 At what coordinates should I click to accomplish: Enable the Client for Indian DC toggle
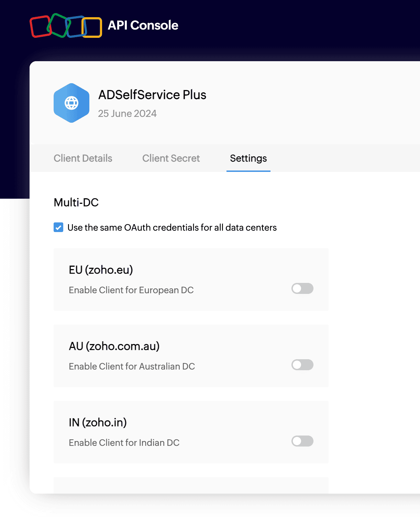[302, 441]
